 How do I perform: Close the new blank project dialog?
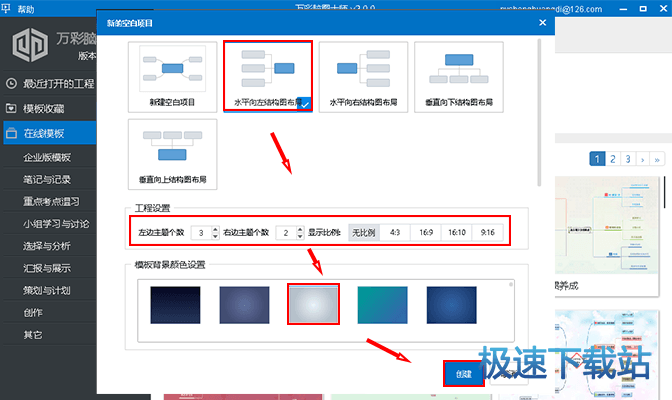[x=543, y=23]
